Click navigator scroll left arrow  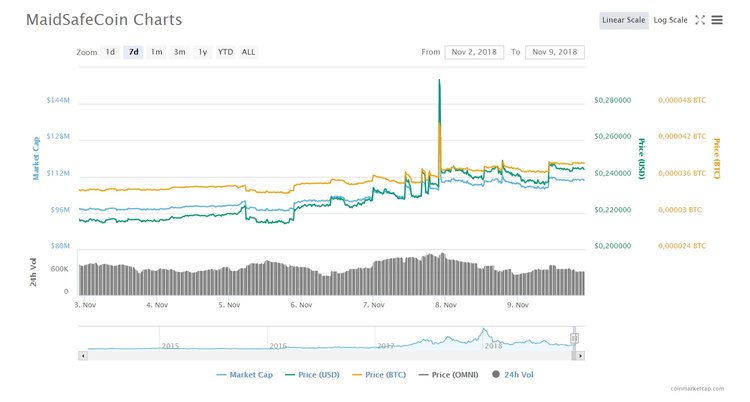click(x=83, y=356)
